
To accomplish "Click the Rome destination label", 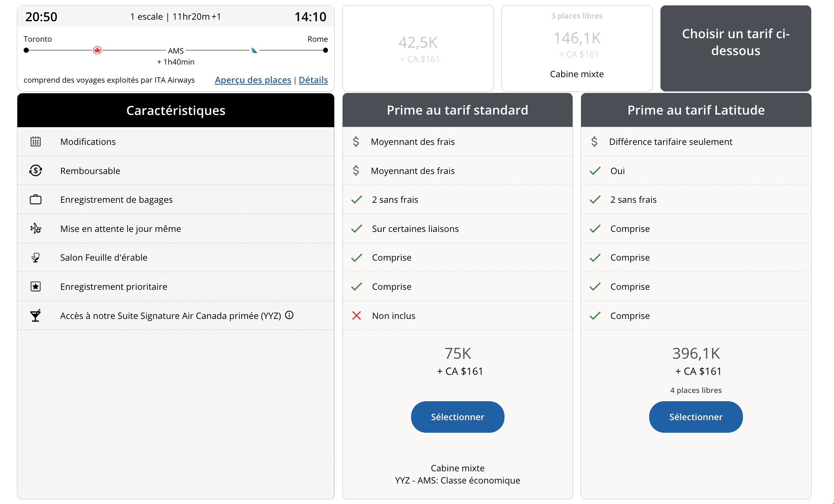I will (318, 39).
